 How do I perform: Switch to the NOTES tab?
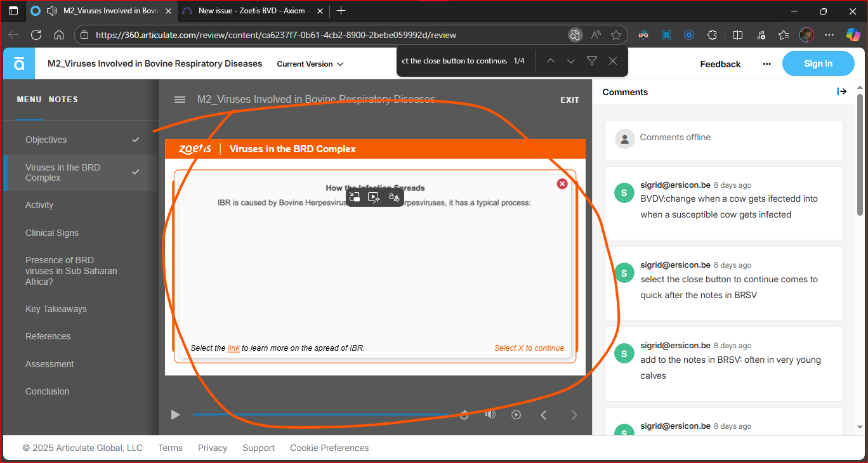63,100
